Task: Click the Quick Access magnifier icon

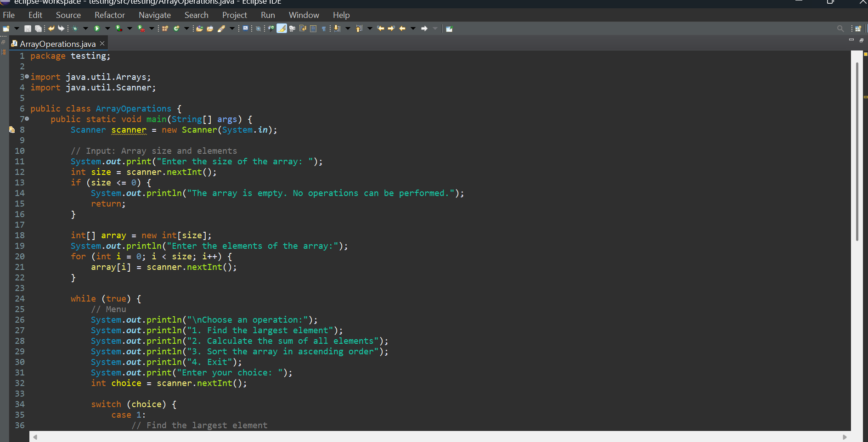Action: [x=840, y=28]
